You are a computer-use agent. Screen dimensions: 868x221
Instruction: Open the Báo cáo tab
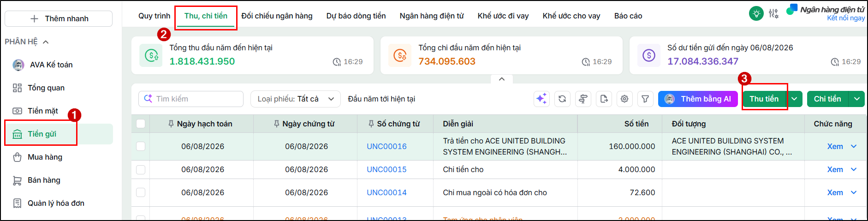pyautogui.click(x=628, y=16)
